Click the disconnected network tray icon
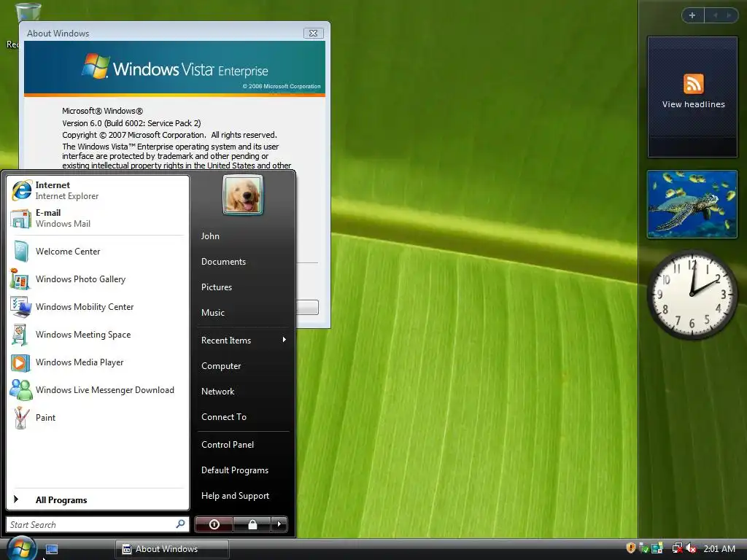 (677, 548)
